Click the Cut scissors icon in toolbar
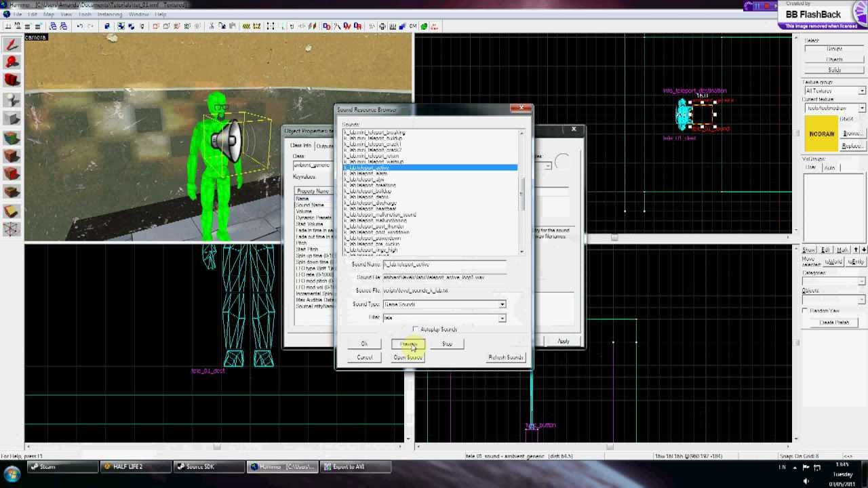 coord(212,26)
